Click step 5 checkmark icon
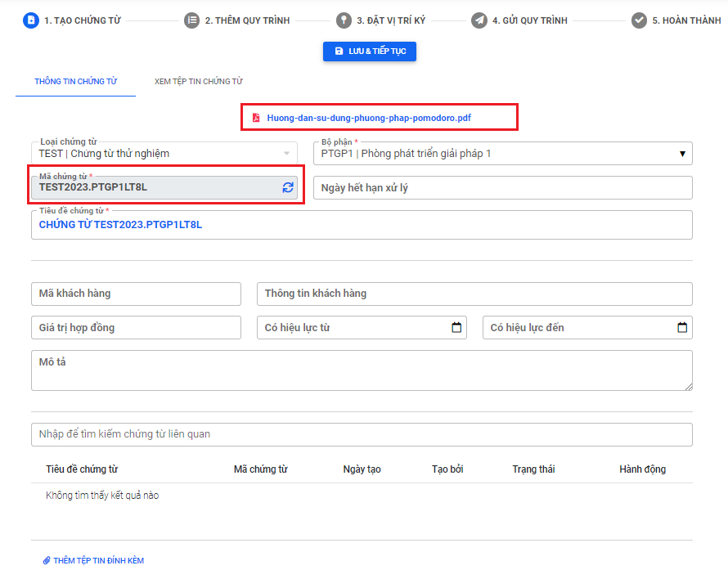This screenshot has width=728, height=579. pos(640,20)
